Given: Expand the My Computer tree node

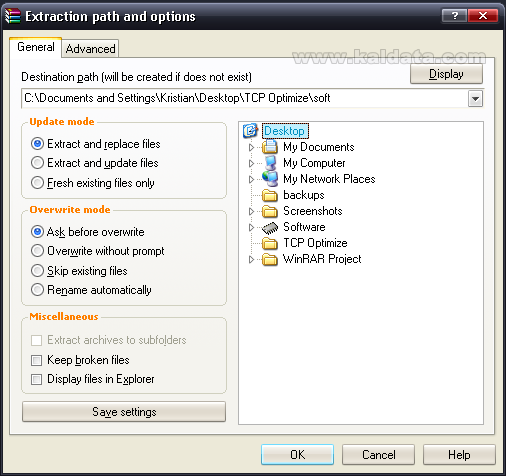Looking at the screenshot, I should click(x=251, y=163).
